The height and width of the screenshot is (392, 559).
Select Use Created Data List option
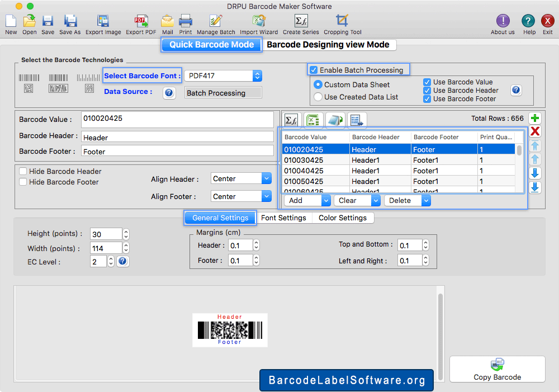click(x=318, y=97)
